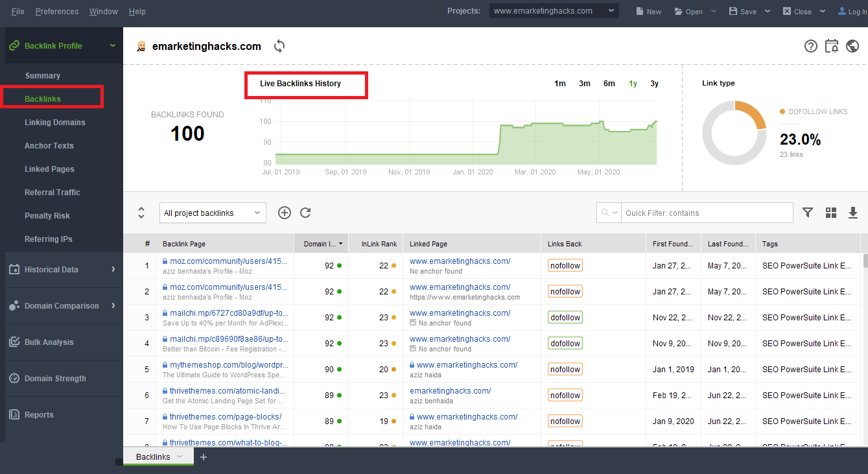The width and height of the screenshot is (868, 474).
Task: Click the search magnifier in Quick Filter
Action: [605, 213]
